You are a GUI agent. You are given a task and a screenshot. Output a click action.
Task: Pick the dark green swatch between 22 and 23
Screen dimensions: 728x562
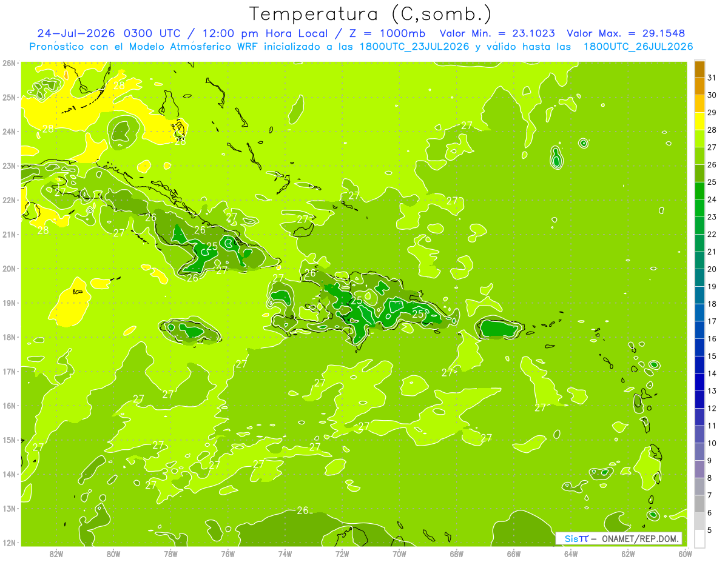699,226
